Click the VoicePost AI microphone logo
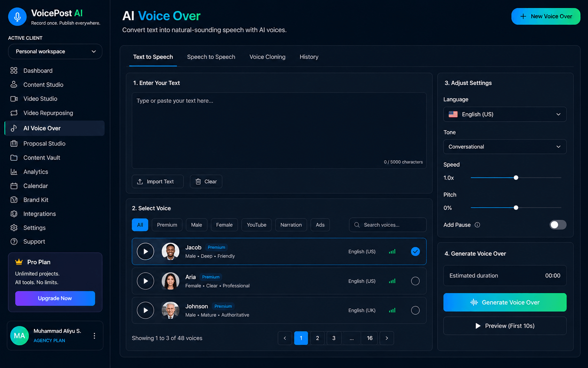Image resolution: width=588 pixels, height=368 pixels. click(17, 17)
